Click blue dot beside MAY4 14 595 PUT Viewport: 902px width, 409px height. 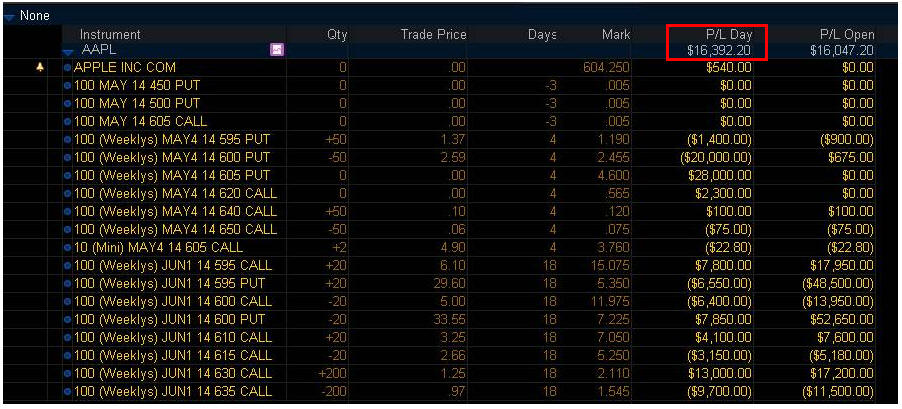[68, 139]
